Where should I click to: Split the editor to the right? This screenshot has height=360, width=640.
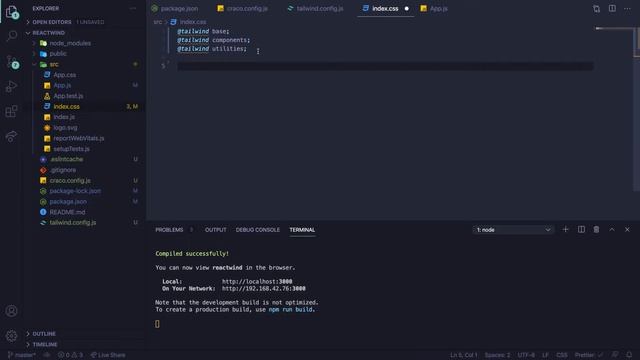tap(612, 9)
